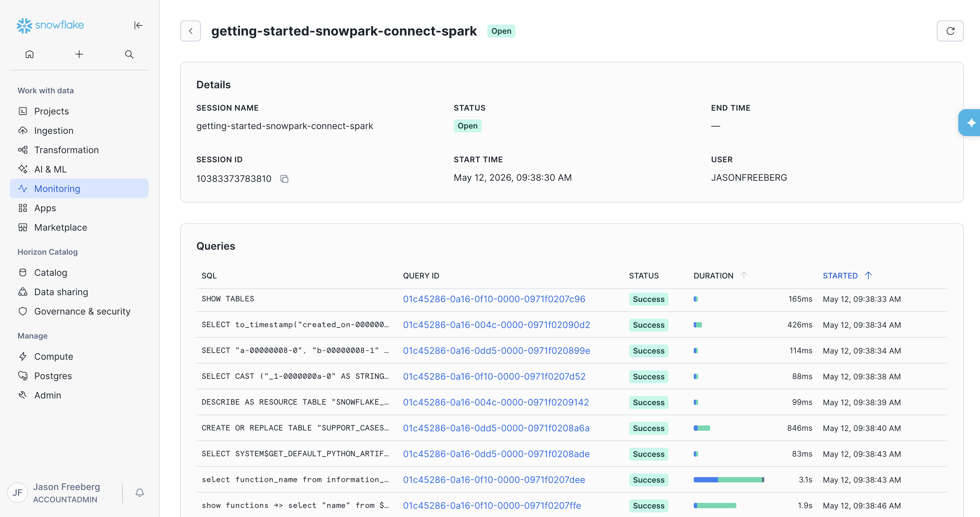Click the Open badge beside page title

pos(501,31)
